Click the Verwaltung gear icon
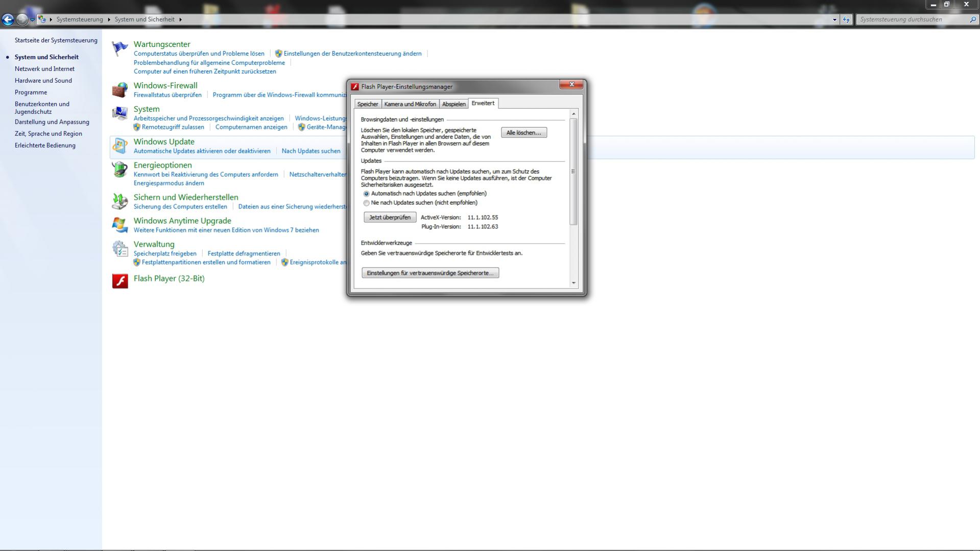 [120, 249]
